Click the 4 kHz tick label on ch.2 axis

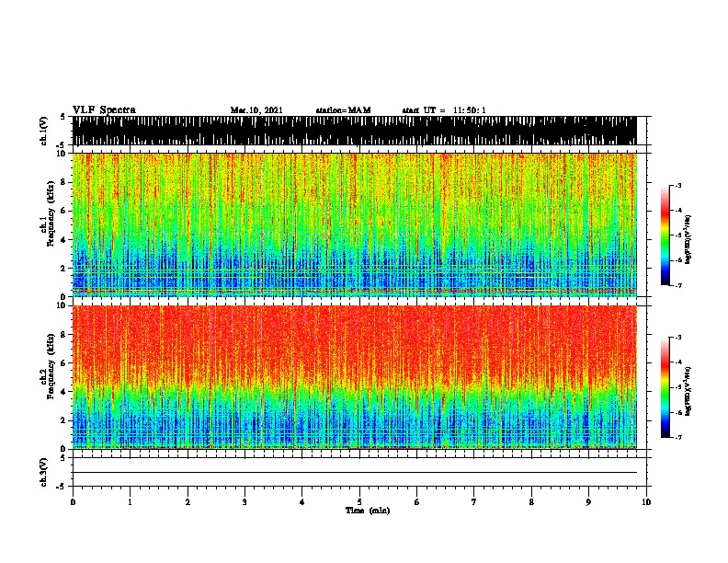[x=65, y=392]
